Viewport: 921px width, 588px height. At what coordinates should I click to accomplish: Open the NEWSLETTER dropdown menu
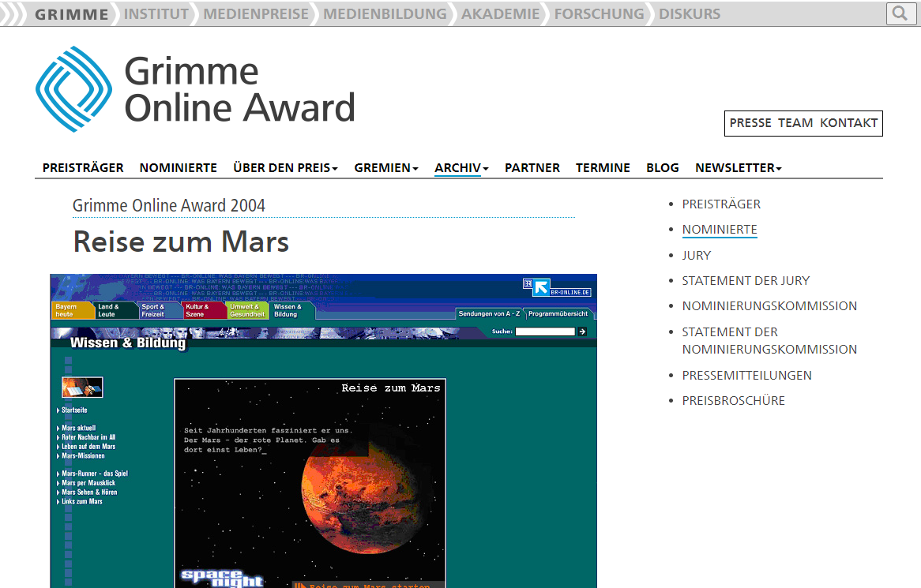(739, 168)
